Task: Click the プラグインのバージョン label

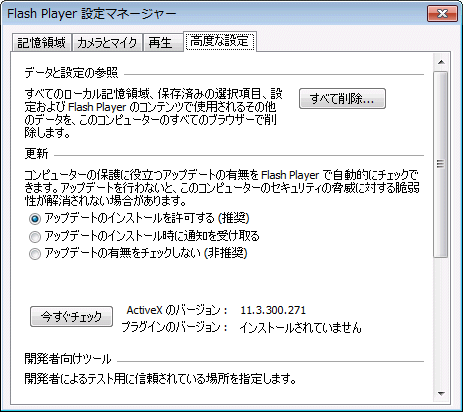Action: click(175, 327)
